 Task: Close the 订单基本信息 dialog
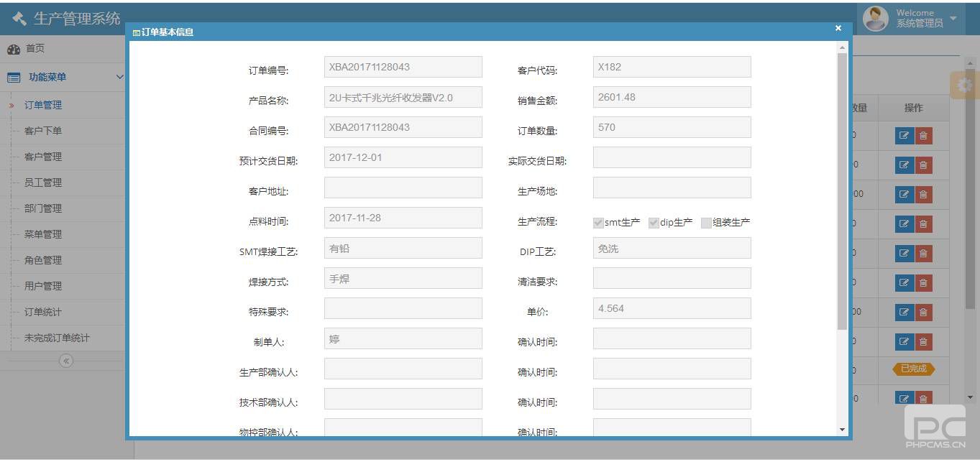coord(838,28)
